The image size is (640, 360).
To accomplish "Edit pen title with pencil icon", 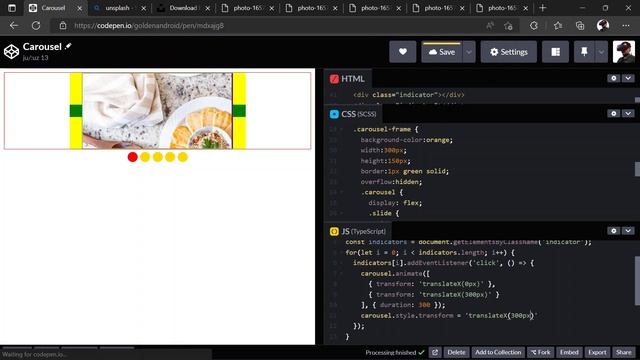I will point(68,47).
